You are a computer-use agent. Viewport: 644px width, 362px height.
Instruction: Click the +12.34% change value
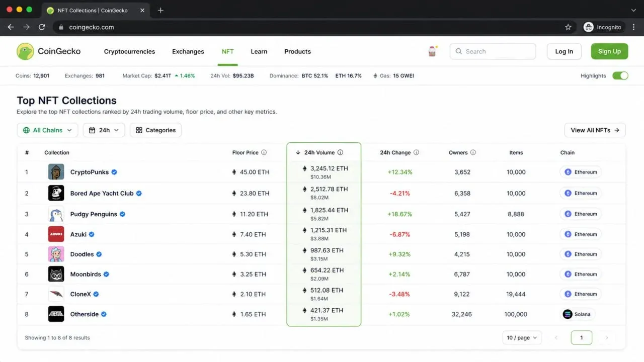pyautogui.click(x=400, y=172)
